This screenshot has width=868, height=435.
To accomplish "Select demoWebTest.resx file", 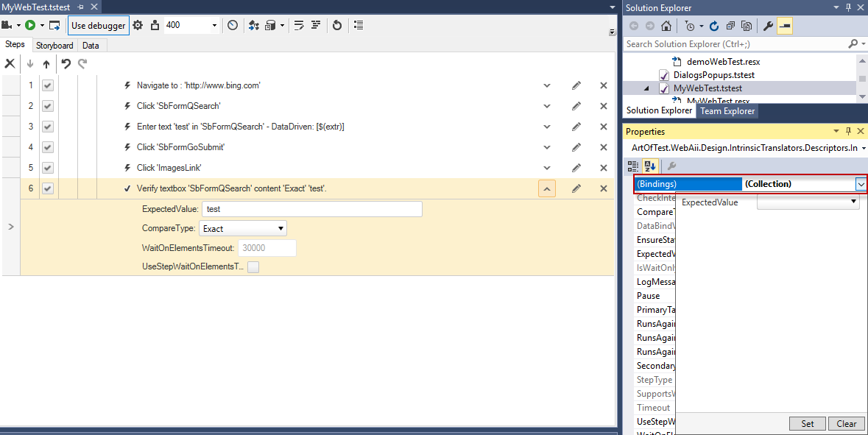I will 723,61.
